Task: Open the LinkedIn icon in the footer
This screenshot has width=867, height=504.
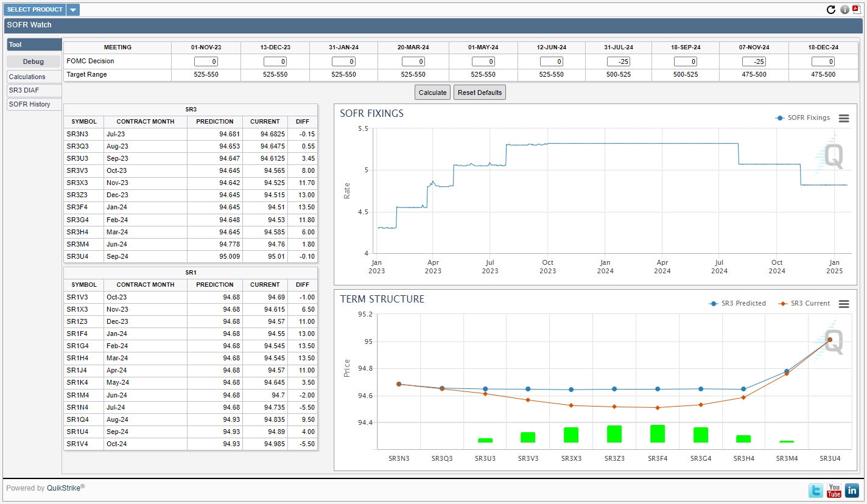Action: pyautogui.click(x=852, y=490)
